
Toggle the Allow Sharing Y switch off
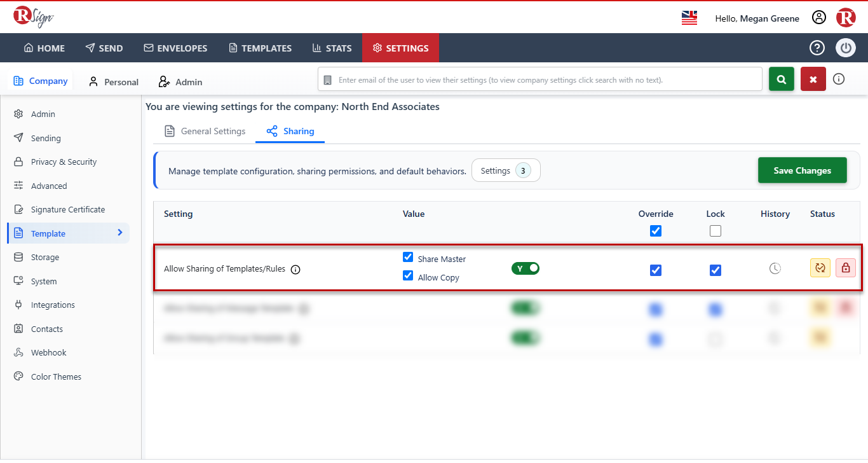point(526,268)
